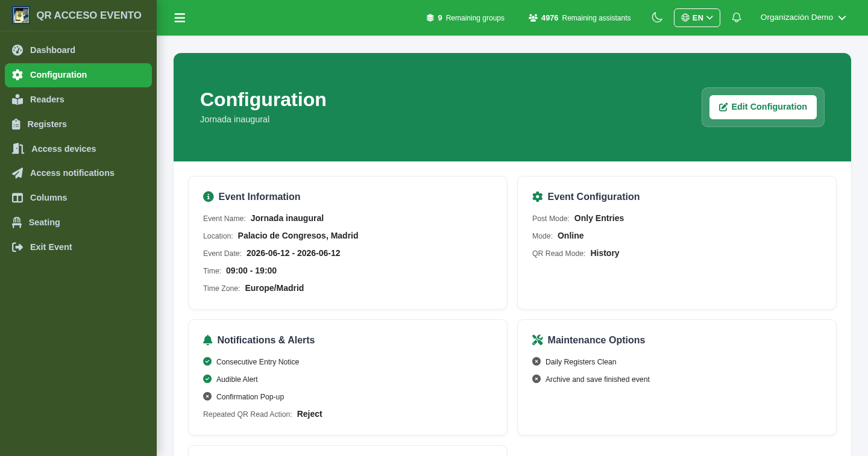The height and width of the screenshot is (456, 868).
Task: Click the Configuration page heading
Action: point(263,99)
